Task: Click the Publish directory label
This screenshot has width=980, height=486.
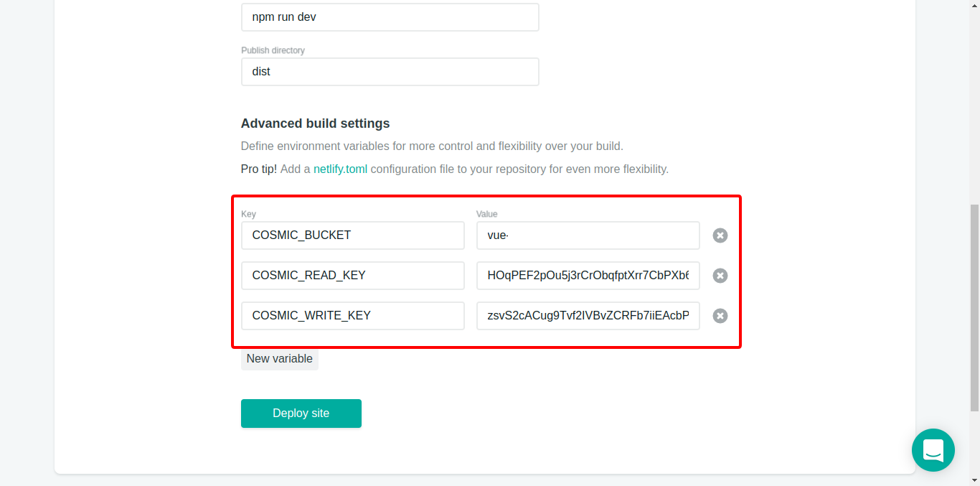Action: click(x=273, y=51)
